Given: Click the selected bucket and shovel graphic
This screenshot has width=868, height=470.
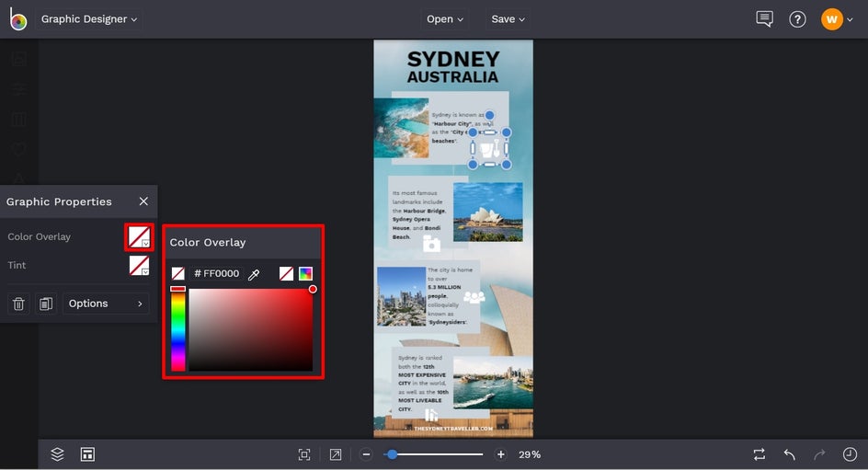Looking at the screenshot, I should tap(489, 149).
